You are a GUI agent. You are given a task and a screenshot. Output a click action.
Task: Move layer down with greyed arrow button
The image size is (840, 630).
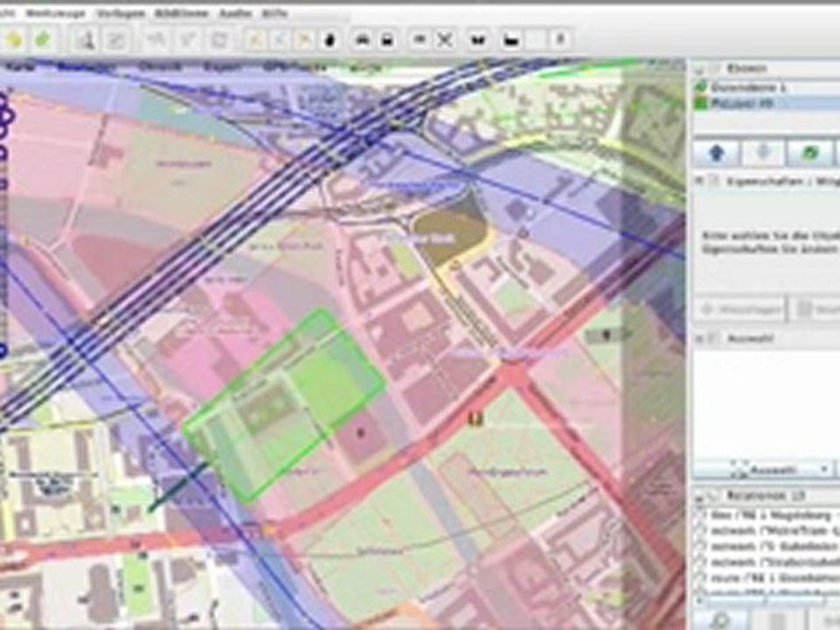click(x=763, y=152)
